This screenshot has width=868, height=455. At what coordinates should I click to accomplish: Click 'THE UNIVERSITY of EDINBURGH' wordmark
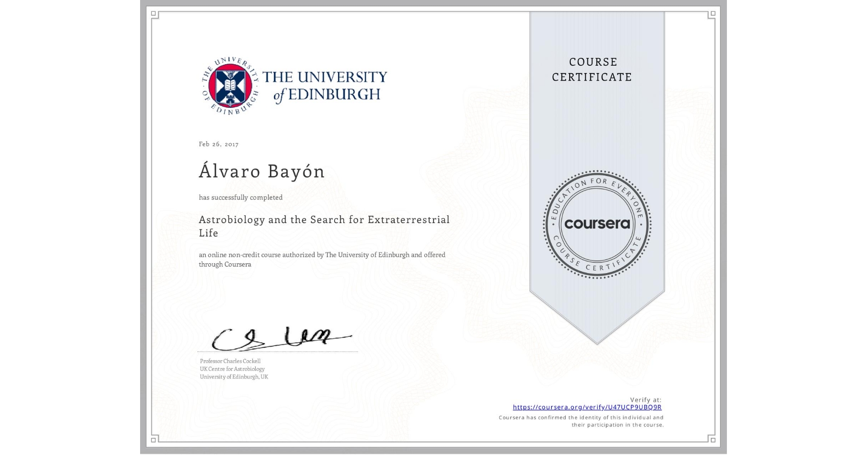[325, 86]
